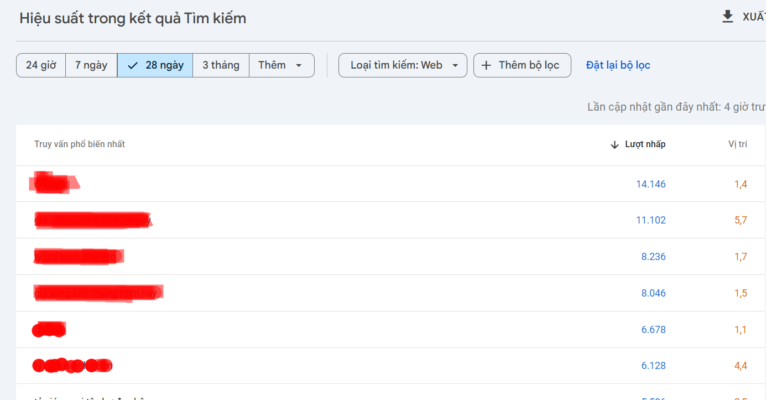This screenshot has width=766, height=400.
Task: Select the checked 28 ngày range
Action: pyautogui.click(x=155, y=65)
